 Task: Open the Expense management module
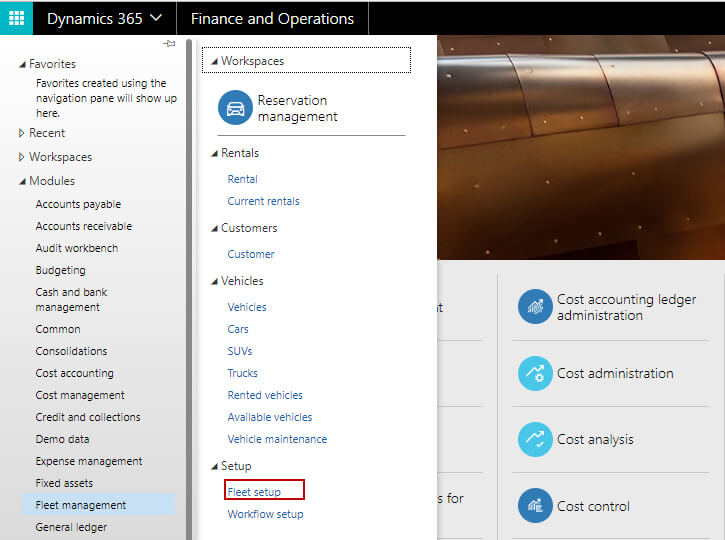[89, 461]
